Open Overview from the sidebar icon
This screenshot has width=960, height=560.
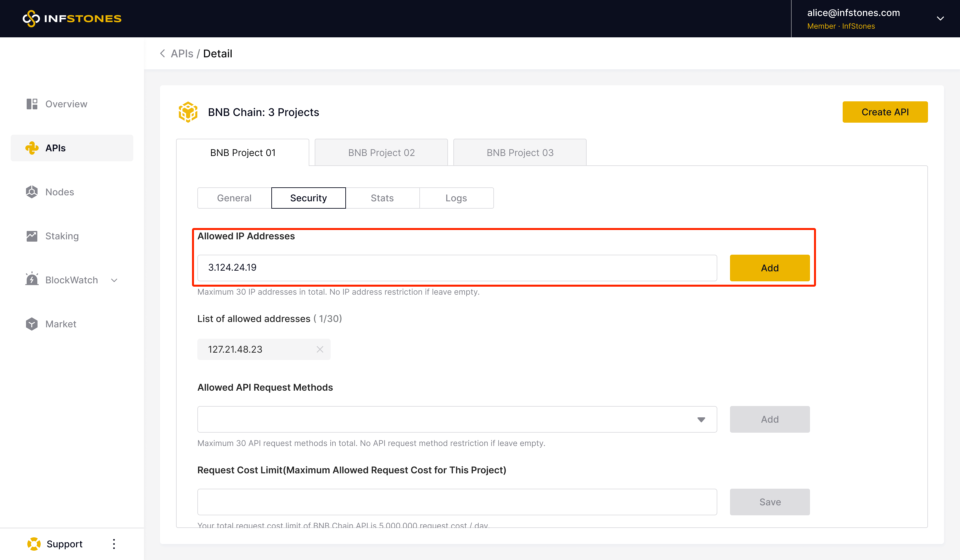[32, 104]
